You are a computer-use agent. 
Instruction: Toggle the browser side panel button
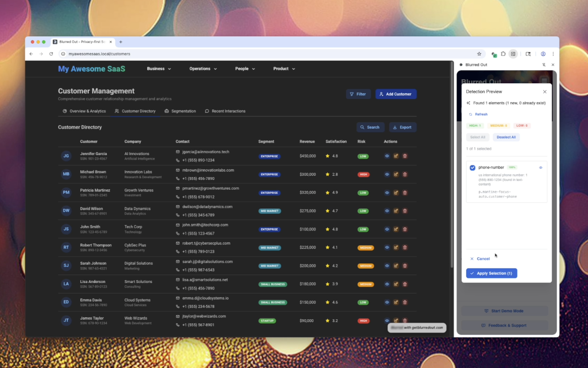coord(513,54)
